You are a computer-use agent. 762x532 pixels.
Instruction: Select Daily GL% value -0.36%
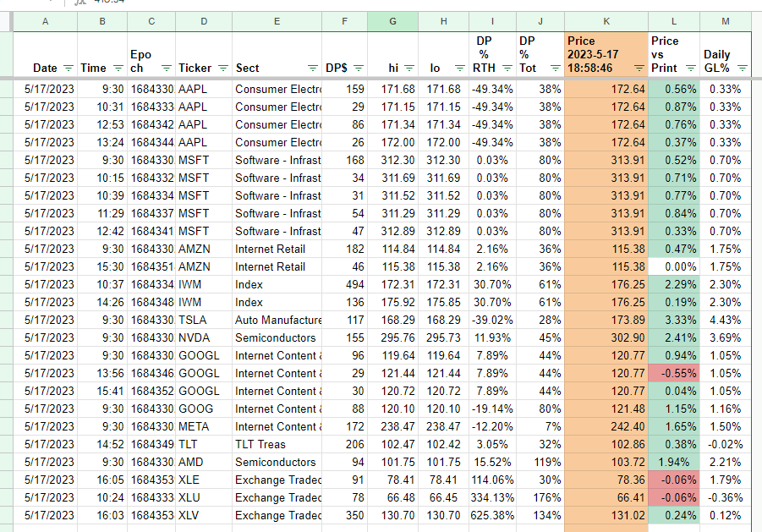725,497
